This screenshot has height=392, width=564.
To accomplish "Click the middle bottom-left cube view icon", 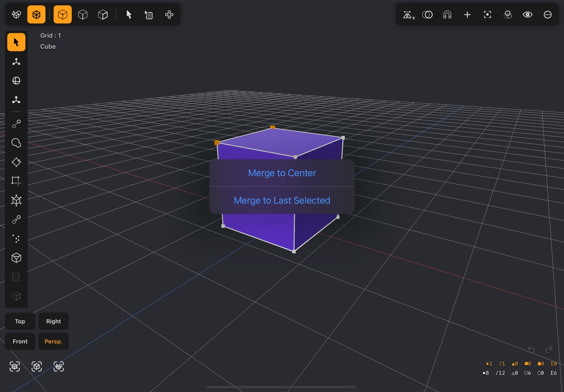I will click(37, 366).
